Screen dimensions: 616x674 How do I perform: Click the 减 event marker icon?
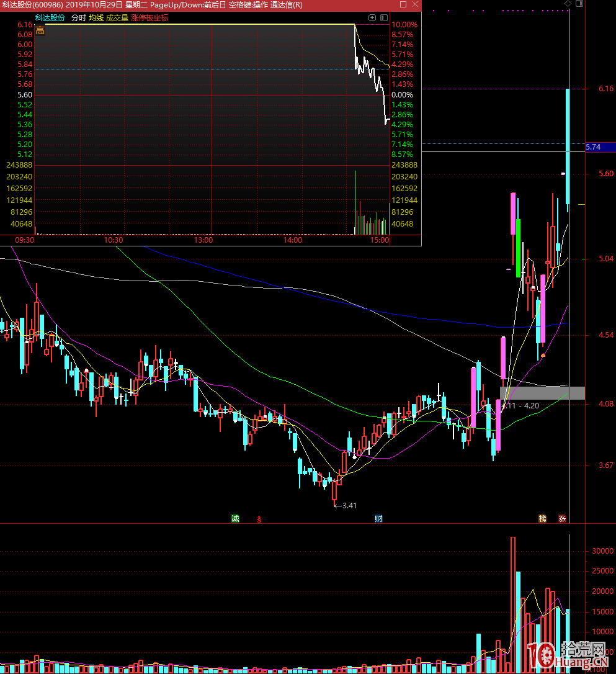235,518
